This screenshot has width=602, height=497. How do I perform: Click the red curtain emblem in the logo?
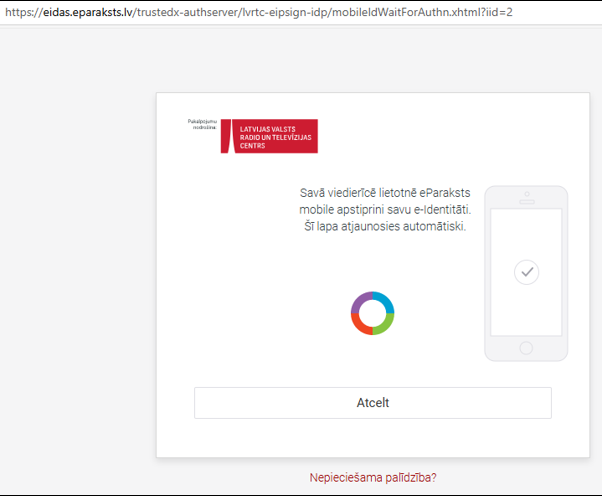click(x=229, y=136)
